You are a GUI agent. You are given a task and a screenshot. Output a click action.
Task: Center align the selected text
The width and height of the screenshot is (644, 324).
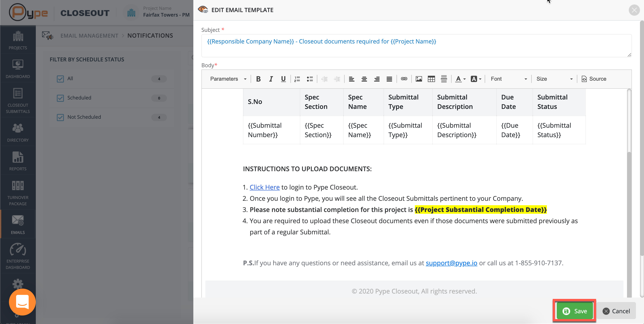(364, 79)
